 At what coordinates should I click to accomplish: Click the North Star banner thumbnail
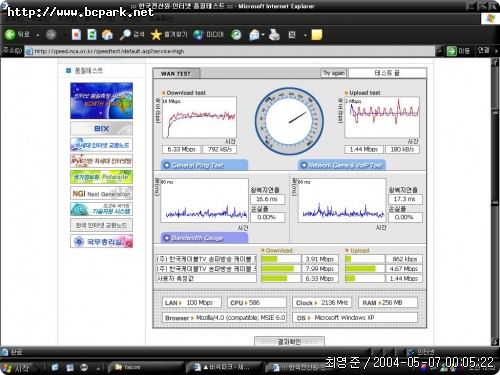click(x=101, y=101)
